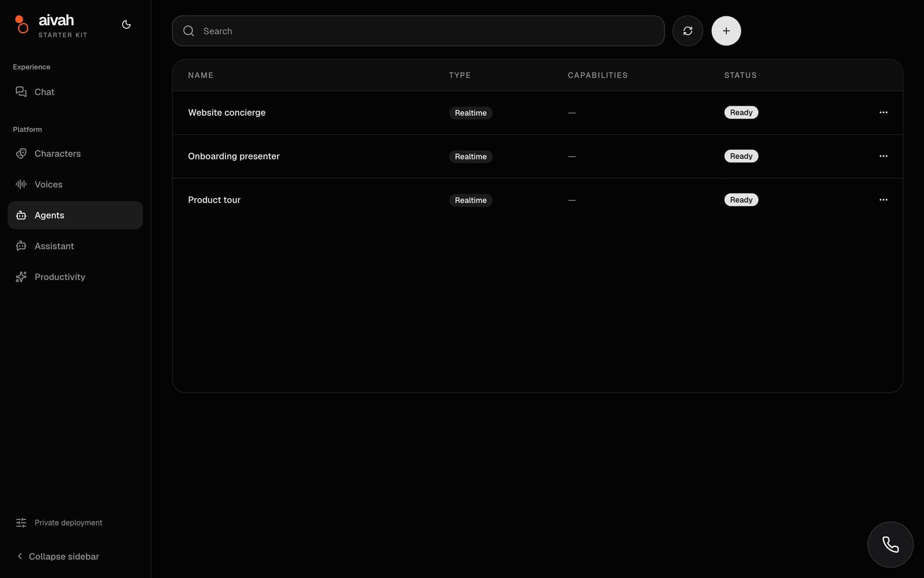
Task: Click Ready status of Product tour
Action: tap(741, 200)
